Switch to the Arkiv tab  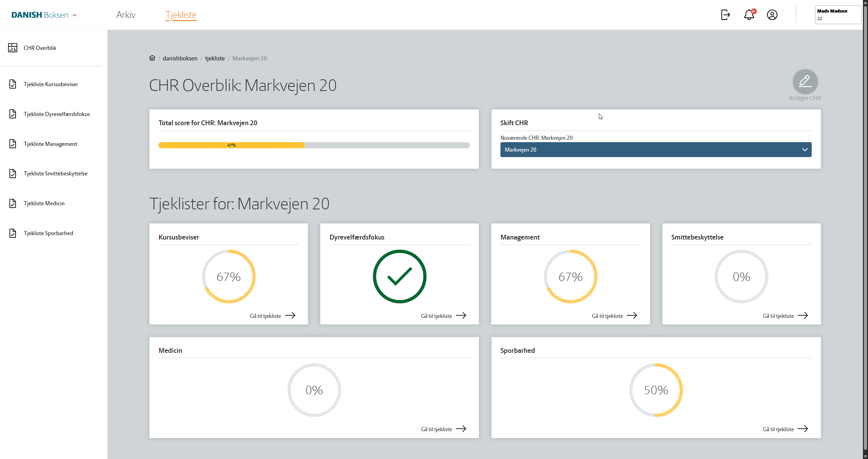126,15
